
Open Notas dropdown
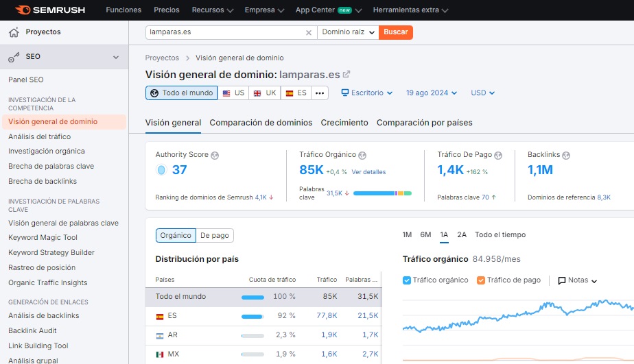point(578,280)
